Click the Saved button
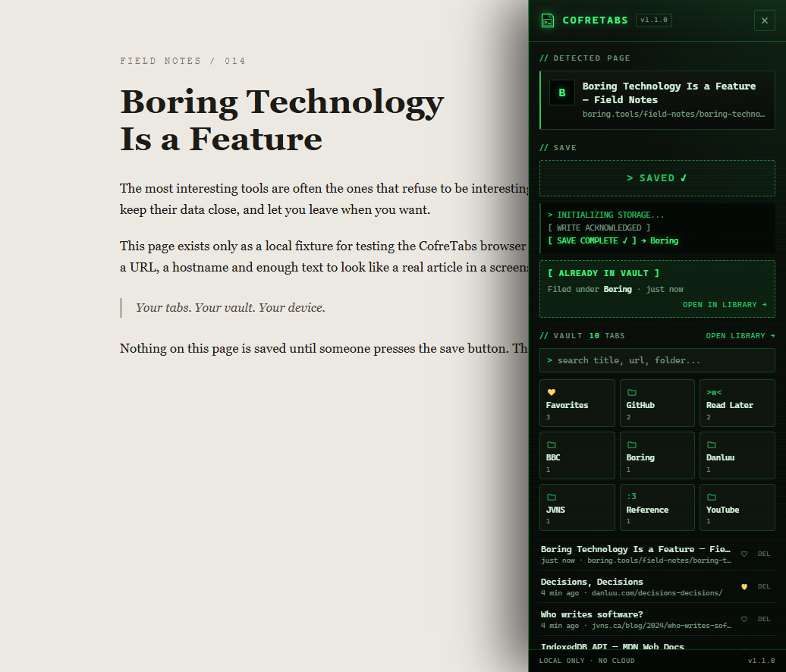 point(657,178)
